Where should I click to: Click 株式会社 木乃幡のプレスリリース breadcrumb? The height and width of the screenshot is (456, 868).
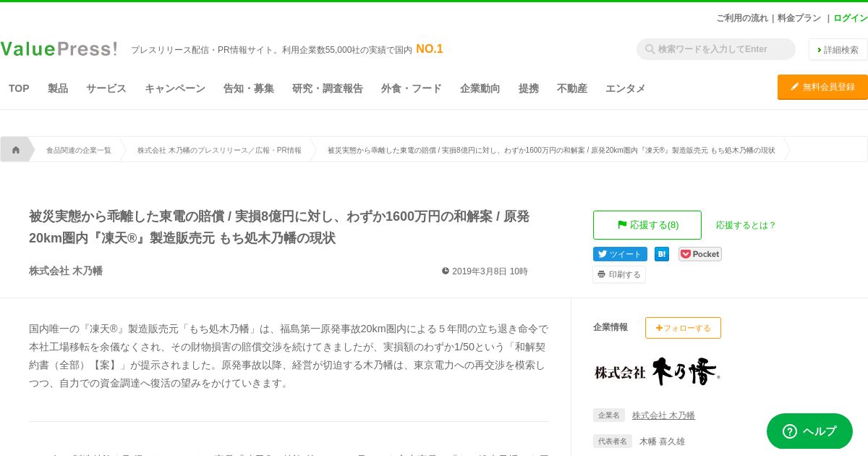tap(219, 151)
